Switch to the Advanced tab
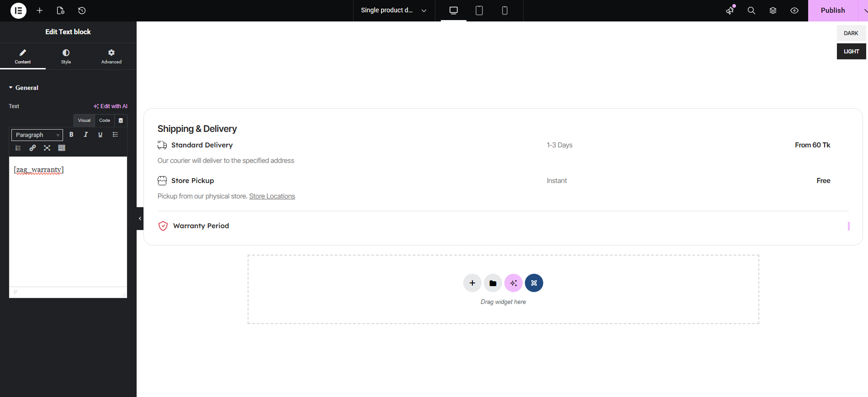The width and height of the screenshot is (868, 397). point(111,56)
